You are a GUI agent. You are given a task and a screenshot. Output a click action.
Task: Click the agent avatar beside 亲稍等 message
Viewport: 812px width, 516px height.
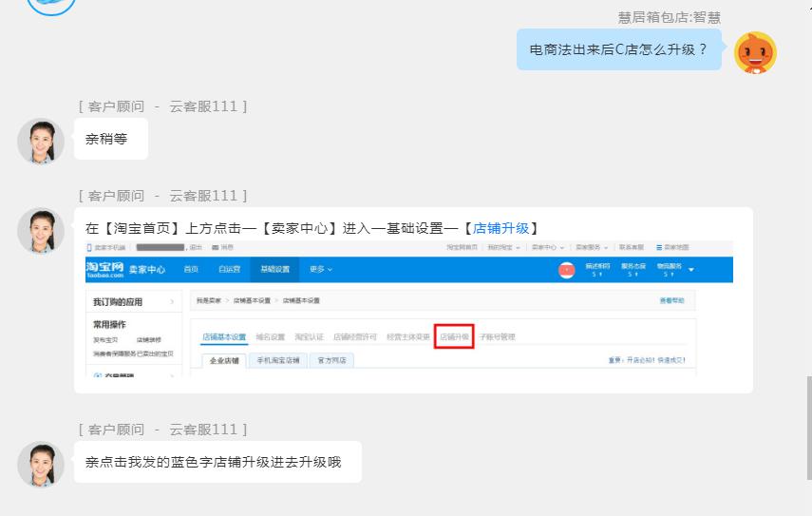[41, 141]
